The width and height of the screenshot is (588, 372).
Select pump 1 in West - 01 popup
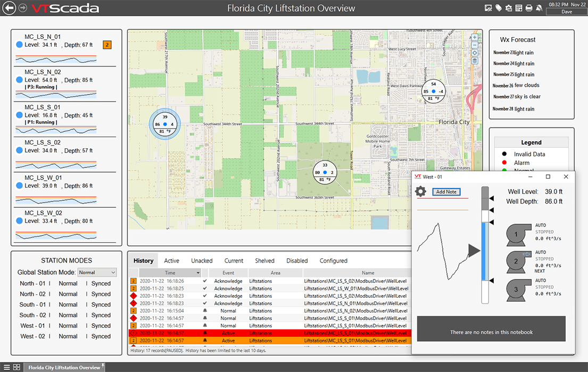[518, 234]
